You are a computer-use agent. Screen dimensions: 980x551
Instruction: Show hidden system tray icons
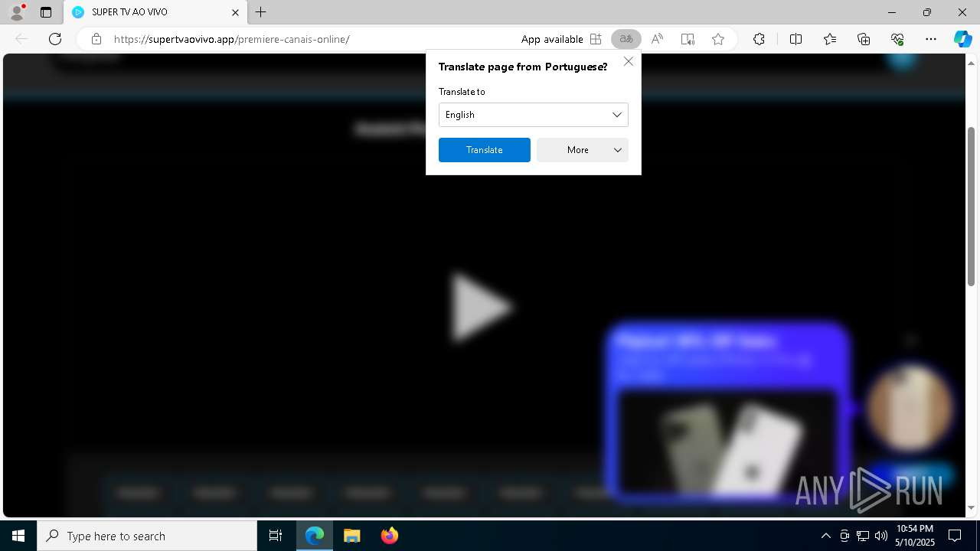click(825, 536)
